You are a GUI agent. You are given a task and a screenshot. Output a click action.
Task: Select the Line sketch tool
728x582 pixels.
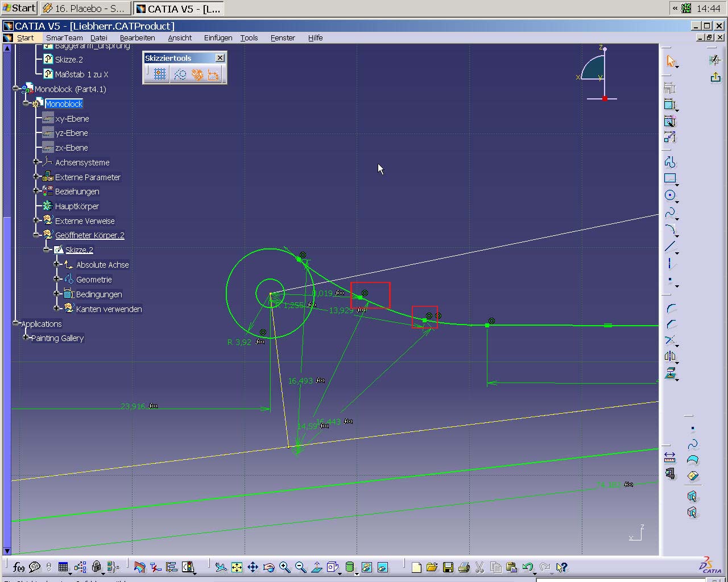click(x=670, y=246)
